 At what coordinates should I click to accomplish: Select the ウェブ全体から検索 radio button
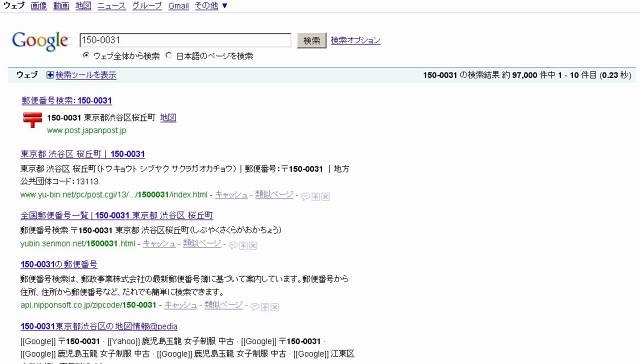tap(86, 55)
